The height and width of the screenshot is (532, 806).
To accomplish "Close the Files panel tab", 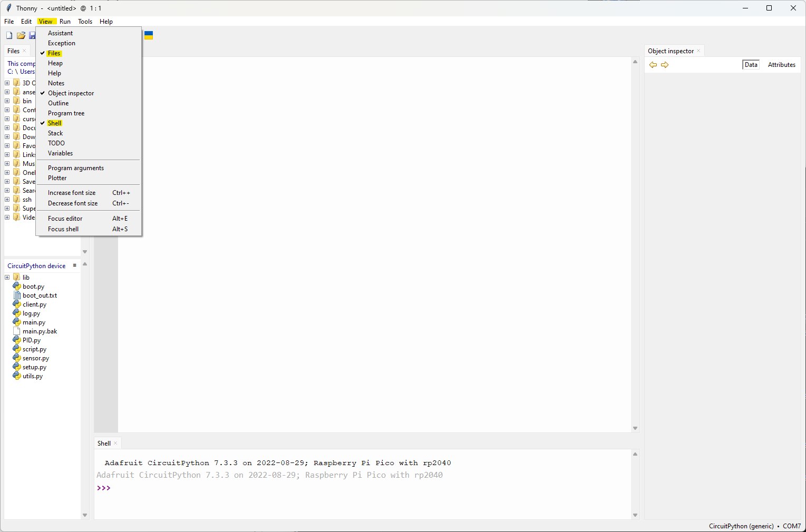I will coord(24,51).
